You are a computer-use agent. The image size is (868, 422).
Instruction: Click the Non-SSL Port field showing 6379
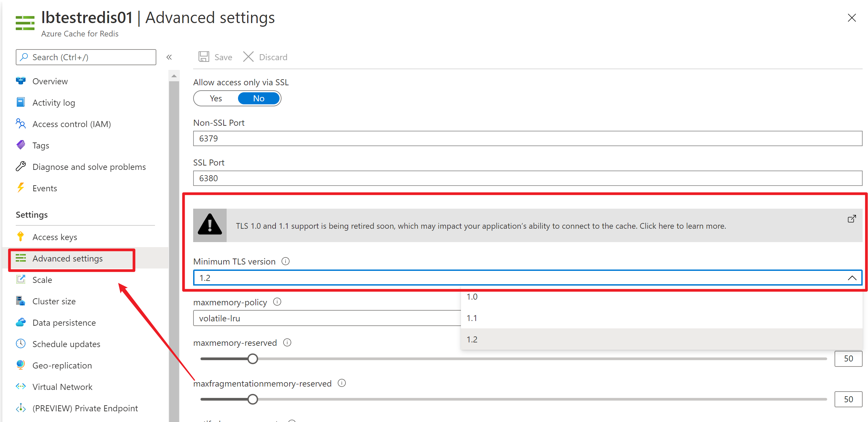click(x=527, y=138)
